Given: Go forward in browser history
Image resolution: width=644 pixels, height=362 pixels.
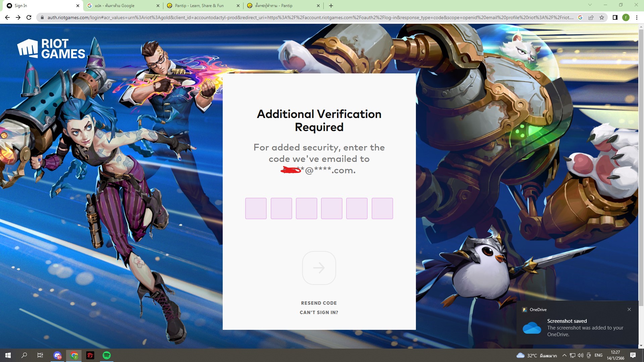Looking at the screenshot, I should (18, 17).
